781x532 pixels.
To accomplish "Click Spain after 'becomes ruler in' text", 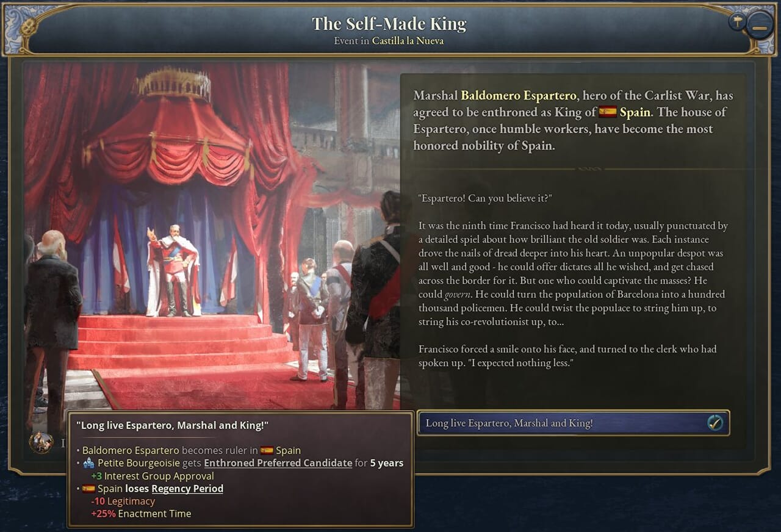I will (x=288, y=450).
